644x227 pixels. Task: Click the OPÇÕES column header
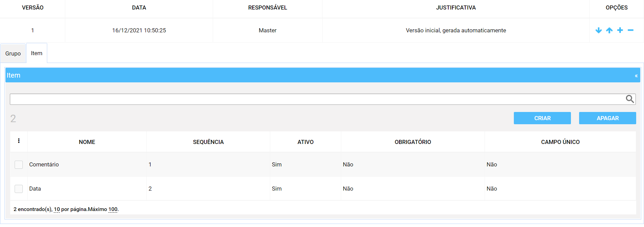click(616, 7)
